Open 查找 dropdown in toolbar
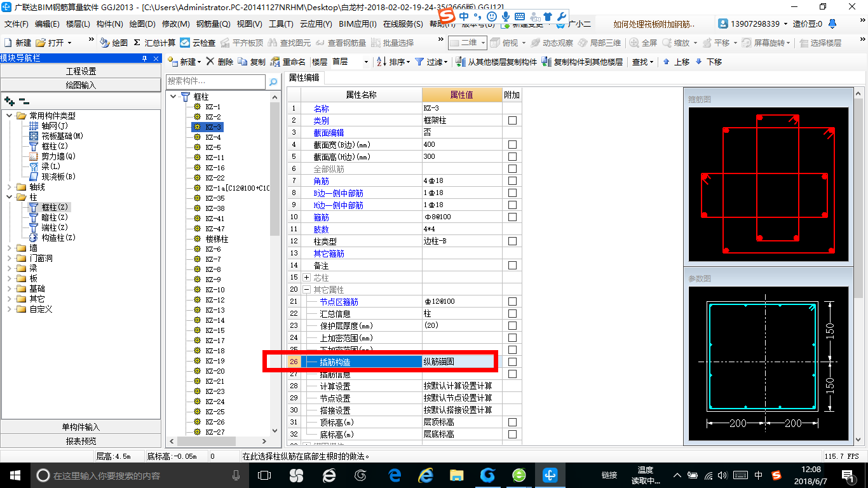Image resolution: width=868 pixels, height=488 pixels. pos(642,62)
